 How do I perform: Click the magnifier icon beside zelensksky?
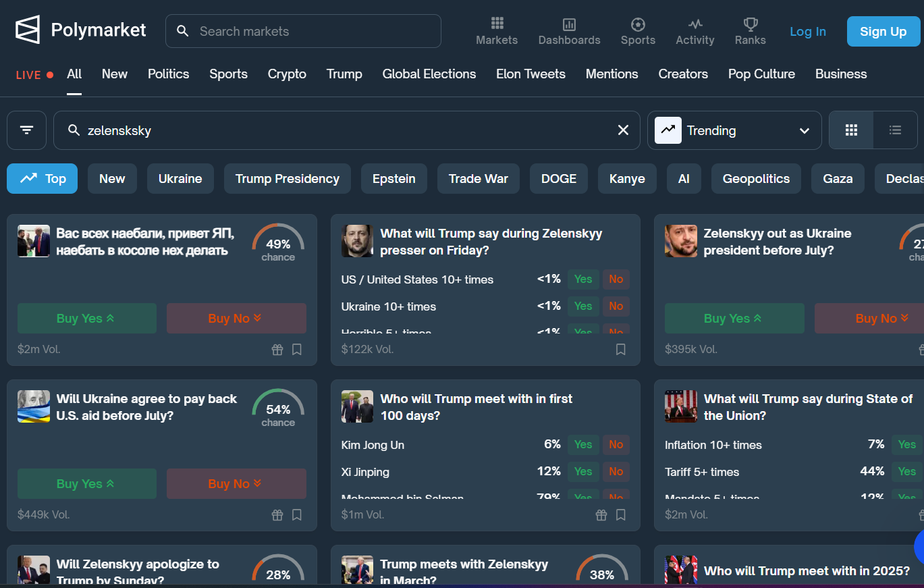pos(74,130)
